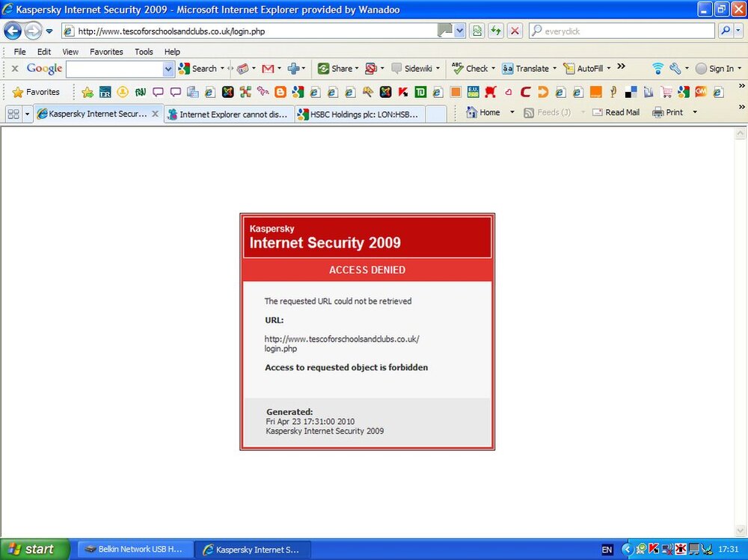The image size is (748, 560).
Task: Click the AutoFill button
Action: point(583,69)
